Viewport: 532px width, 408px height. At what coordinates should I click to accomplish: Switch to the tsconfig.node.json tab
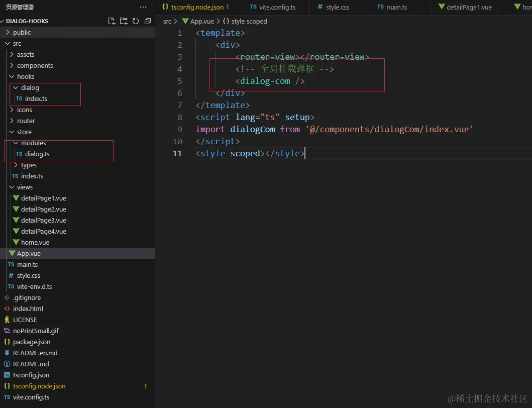pyautogui.click(x=199, y=7)
